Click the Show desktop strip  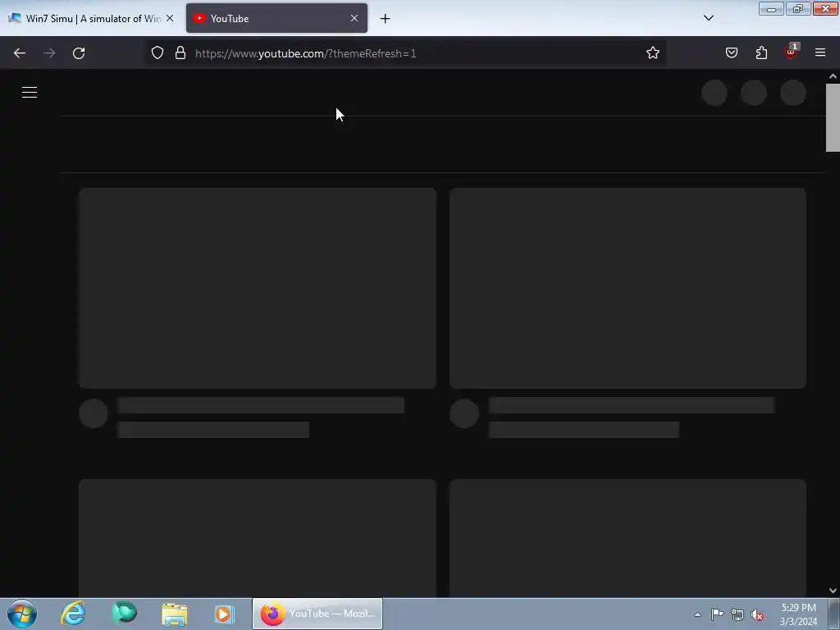coord(834,614)
